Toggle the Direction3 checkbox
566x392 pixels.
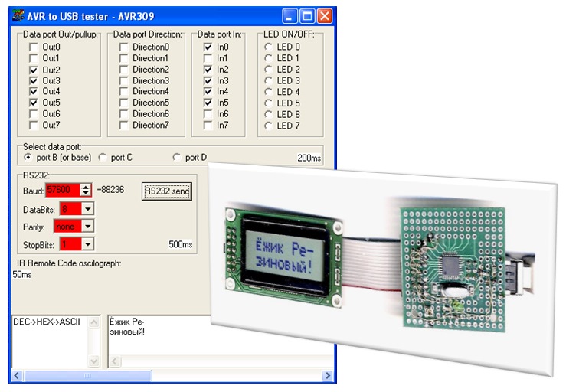click(124, 81)
